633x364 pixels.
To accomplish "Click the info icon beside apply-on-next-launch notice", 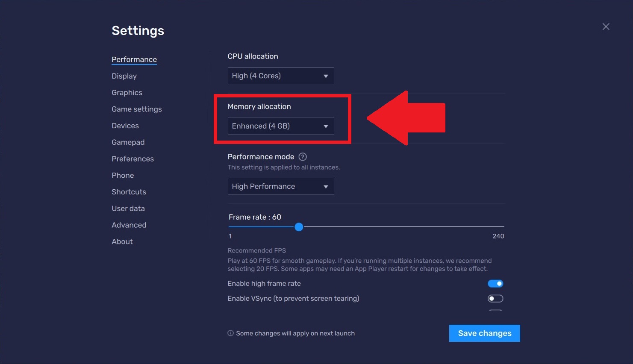I will click(230, 333).
